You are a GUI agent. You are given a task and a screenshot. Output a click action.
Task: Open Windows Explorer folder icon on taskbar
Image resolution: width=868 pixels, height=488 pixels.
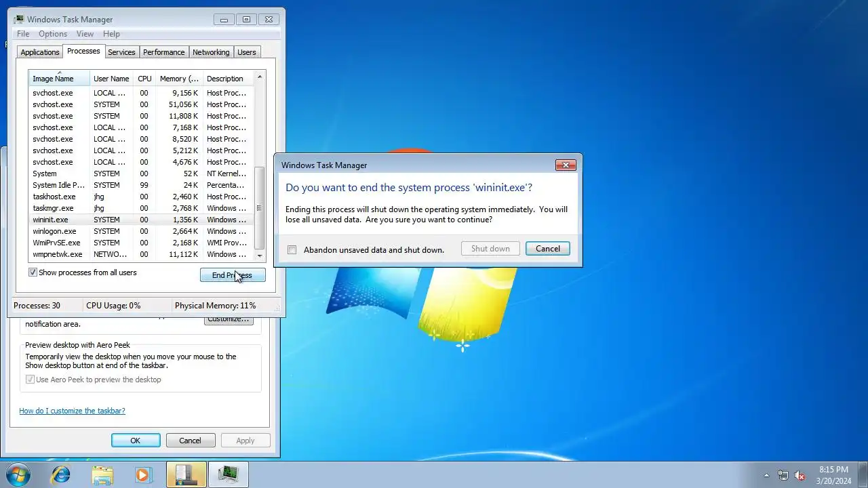102,474
